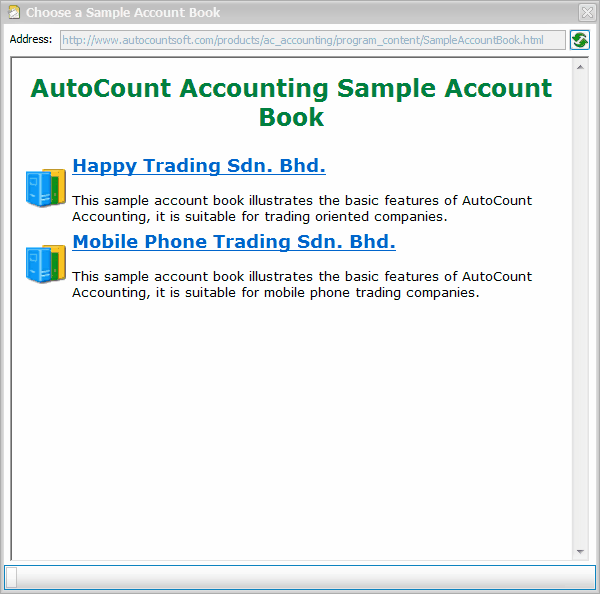Open the Mobile Phone Trading Sdn. Bhd. link

click(x=234, y=242)
